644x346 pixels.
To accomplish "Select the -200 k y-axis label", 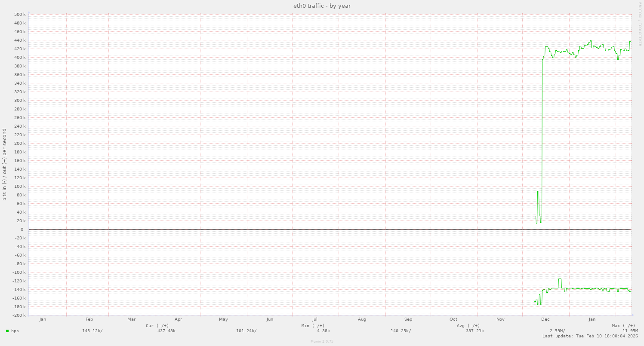I will pyautogui.click(x=18, y=315).
